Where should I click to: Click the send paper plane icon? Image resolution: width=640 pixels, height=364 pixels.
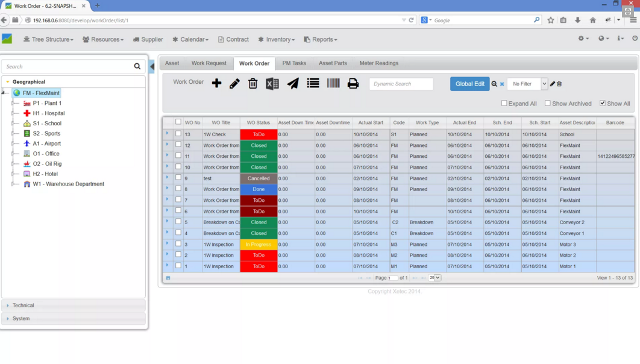tap(293, 83)
